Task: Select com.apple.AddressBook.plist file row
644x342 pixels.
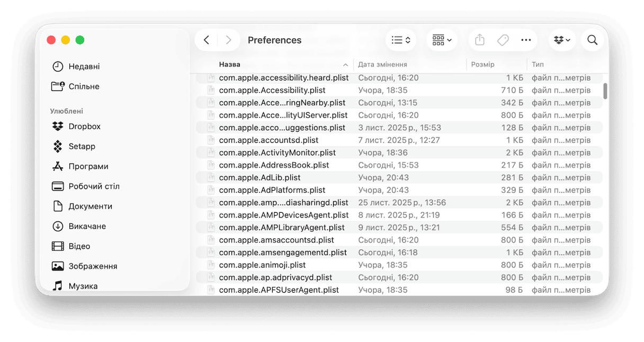Action: tap(274, 165)
